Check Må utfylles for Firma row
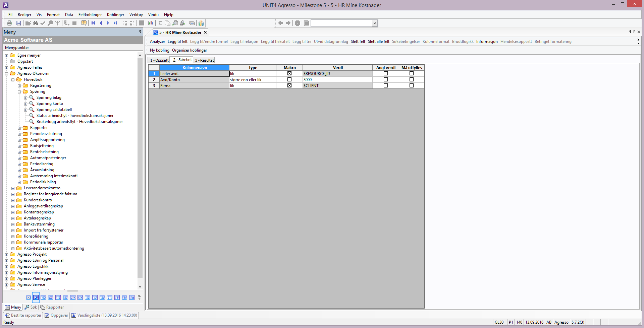The image size is (644, 328). 412,85
